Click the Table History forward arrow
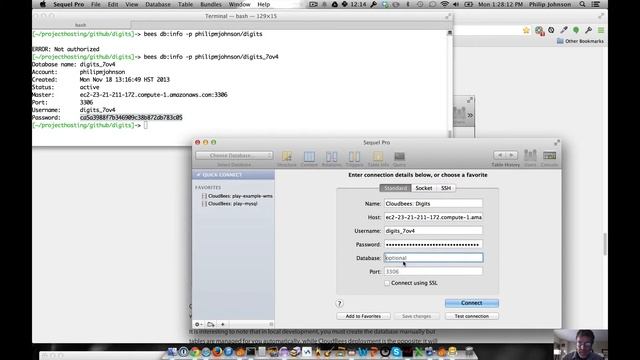The image size is (640, 360). click(x=511, y=155)
